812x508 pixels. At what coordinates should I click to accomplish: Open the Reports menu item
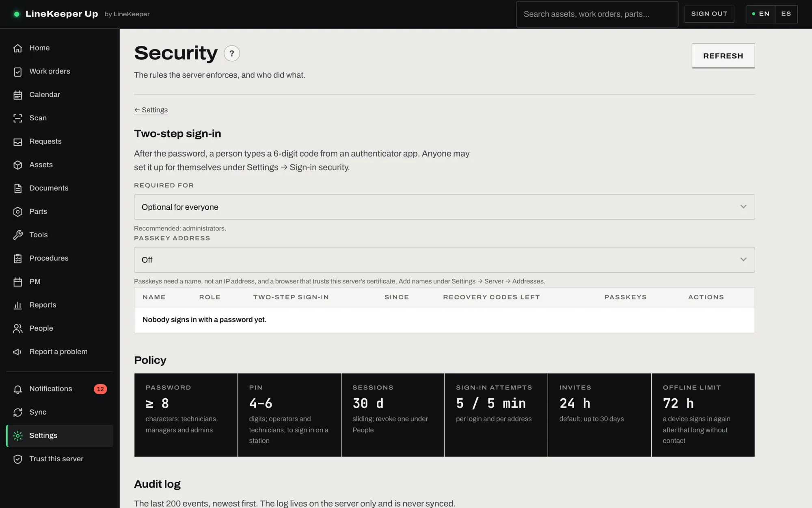60,305
